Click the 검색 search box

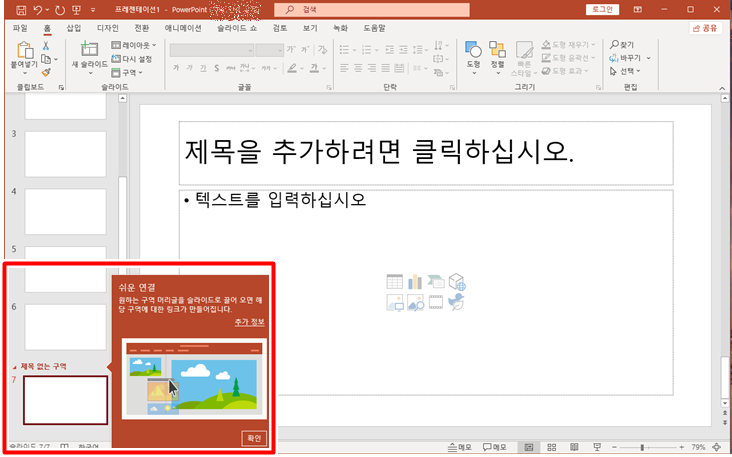pyautogui.click(x=372, y=9)
